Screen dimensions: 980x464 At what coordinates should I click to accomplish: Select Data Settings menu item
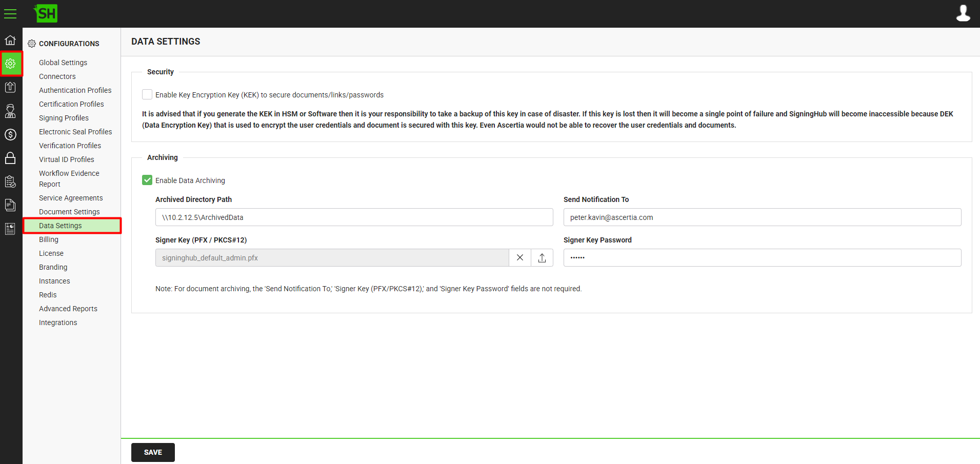point(72,226)
